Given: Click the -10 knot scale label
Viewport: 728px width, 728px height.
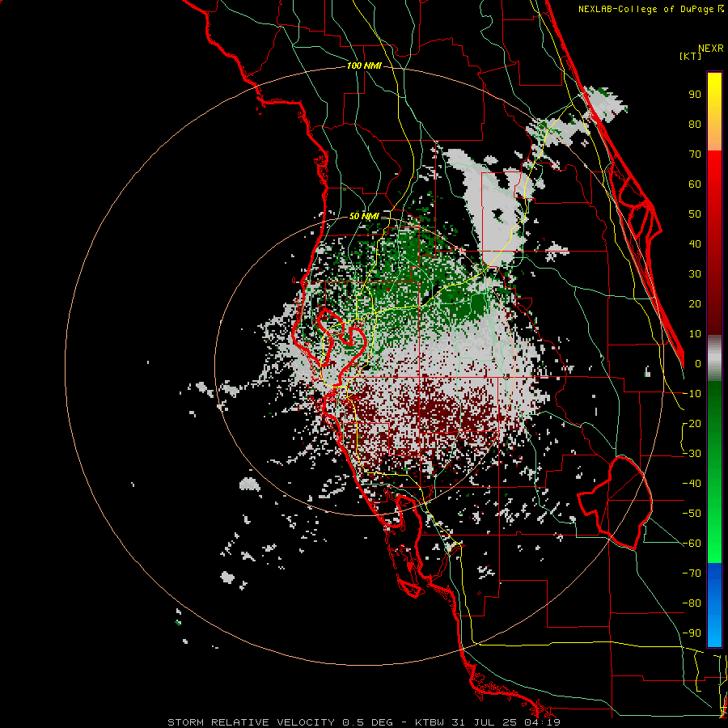Looking at the screenshot, I should [x=692, y=394].
